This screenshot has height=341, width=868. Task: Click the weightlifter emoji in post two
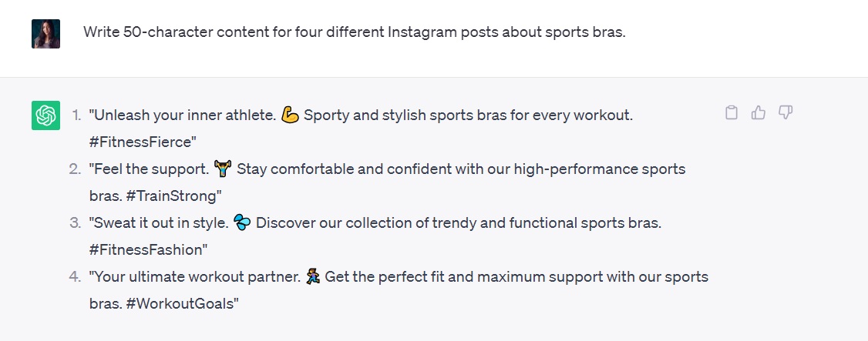click(x=223, y=169)
